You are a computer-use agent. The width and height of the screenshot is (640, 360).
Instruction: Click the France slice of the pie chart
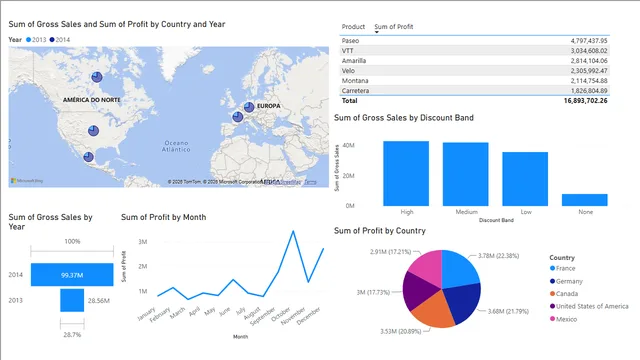point(459,271)
